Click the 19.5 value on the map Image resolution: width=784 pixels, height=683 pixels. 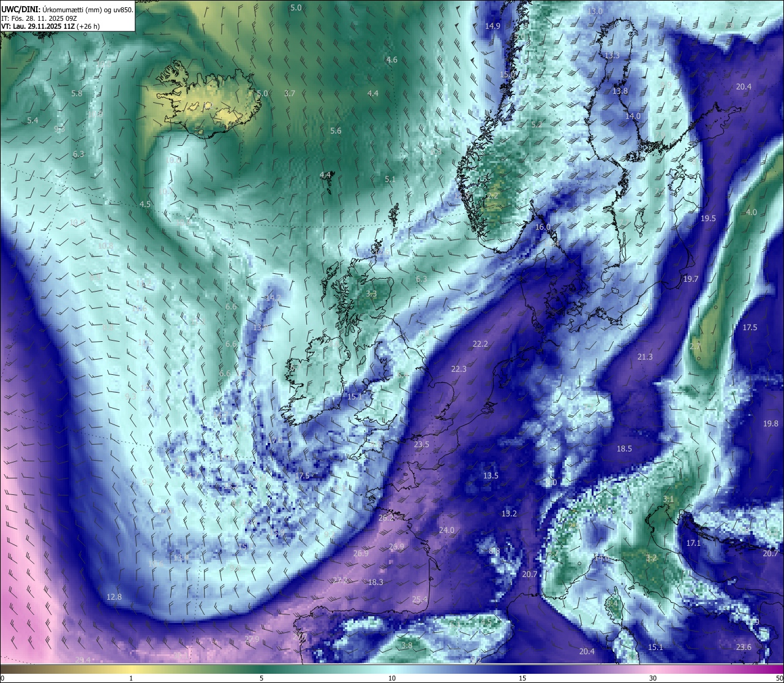pyautogui.click(x=708, y=219)
